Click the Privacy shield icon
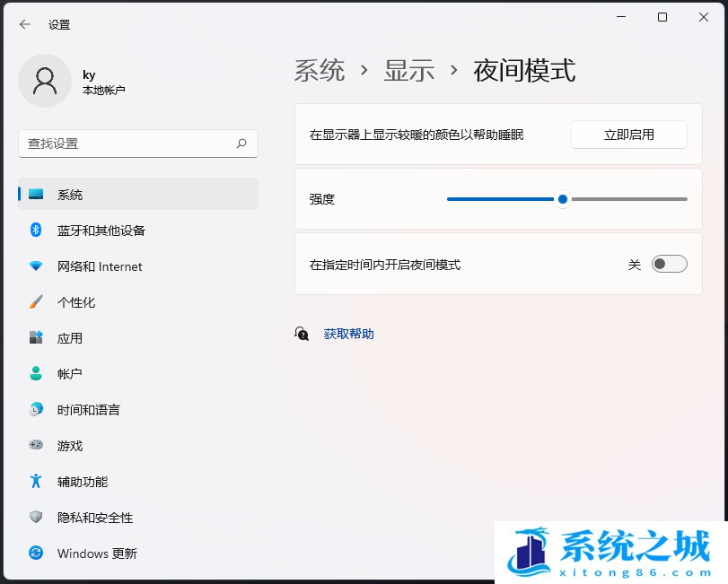Image resolution: width=728 pixels, height=584 pixels. pyautogui.click(x=36, y=518)
